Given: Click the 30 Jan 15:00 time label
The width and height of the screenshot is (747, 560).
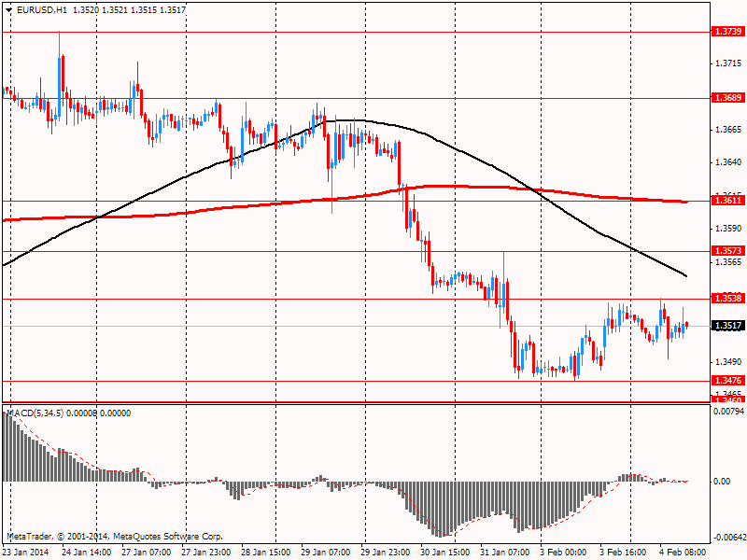Looking at the screenshot, I should [x=445, y=553].
